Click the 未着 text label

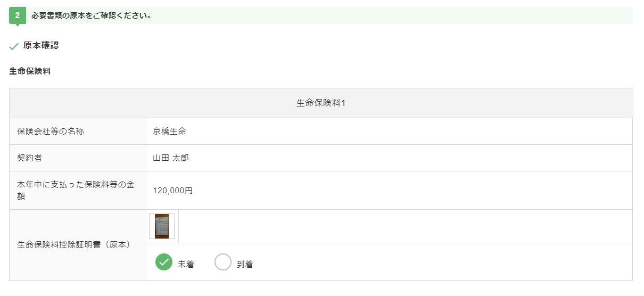pos(186,264)
